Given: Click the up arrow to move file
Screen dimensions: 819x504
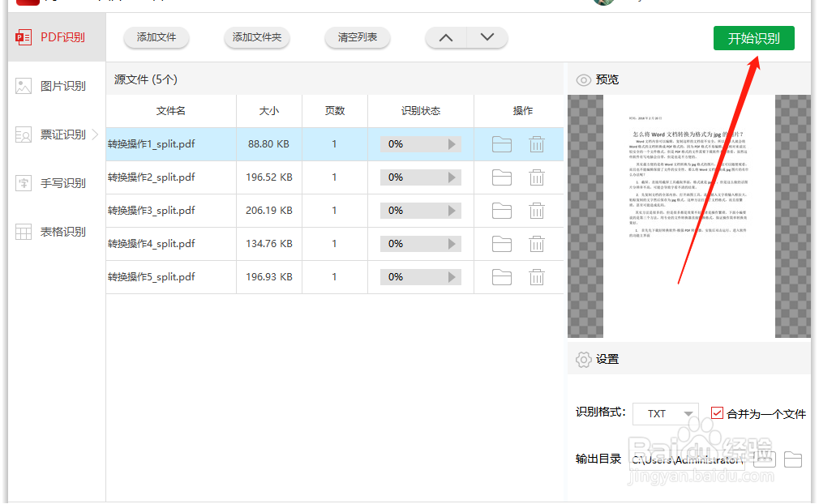Looking at the screenshot, I should (445, 37).
